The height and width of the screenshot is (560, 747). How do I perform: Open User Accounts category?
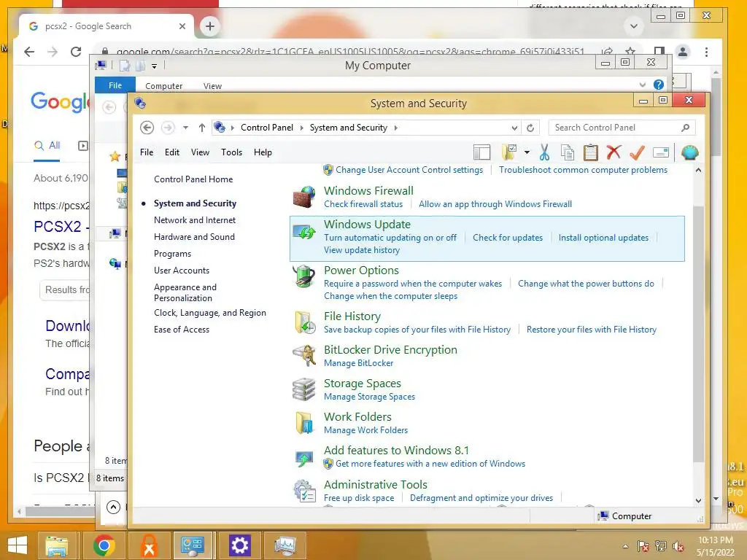[182, 271]
